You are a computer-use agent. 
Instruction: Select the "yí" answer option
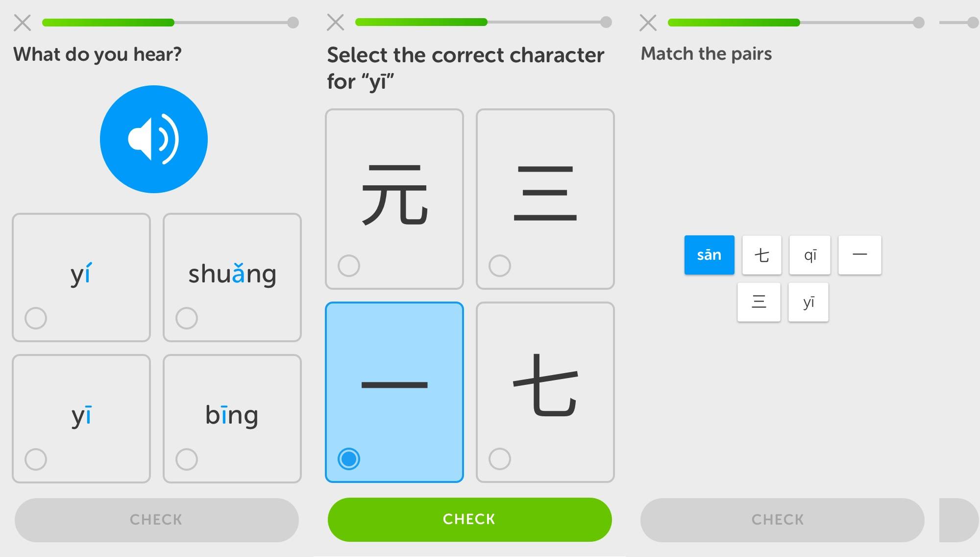click(81, 277)
